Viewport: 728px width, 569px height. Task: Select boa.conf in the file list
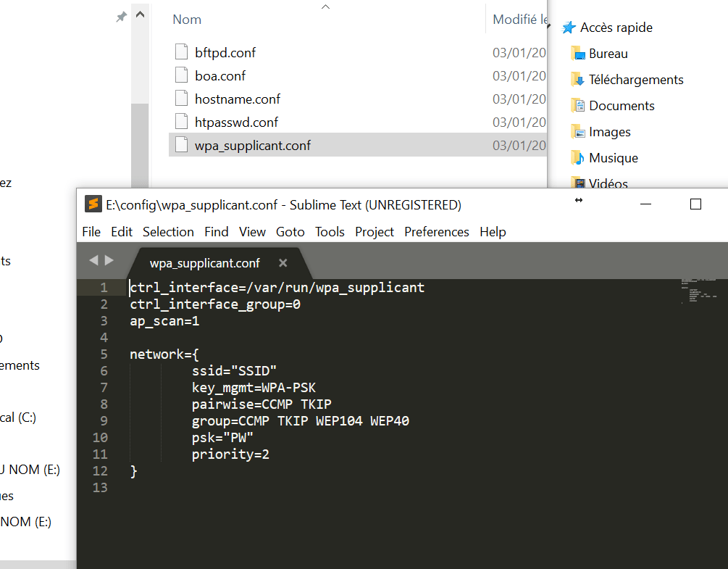pyautogui.click(x=220, y=75)
